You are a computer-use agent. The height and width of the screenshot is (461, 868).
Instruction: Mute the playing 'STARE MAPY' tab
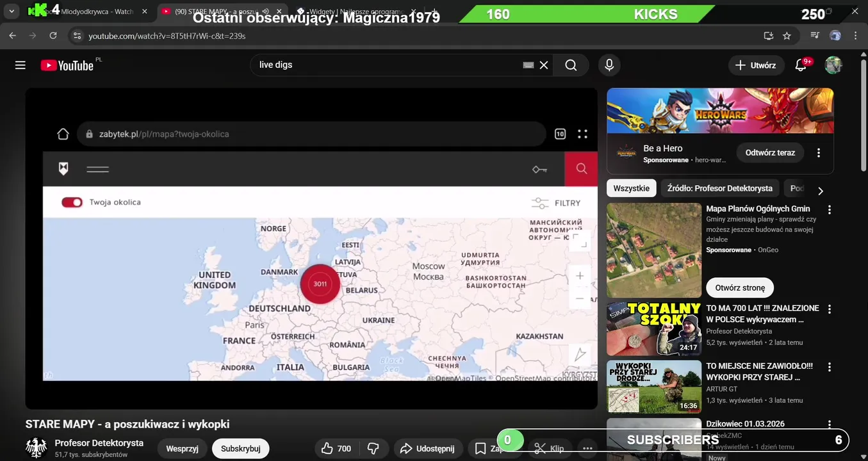[265, 12]
